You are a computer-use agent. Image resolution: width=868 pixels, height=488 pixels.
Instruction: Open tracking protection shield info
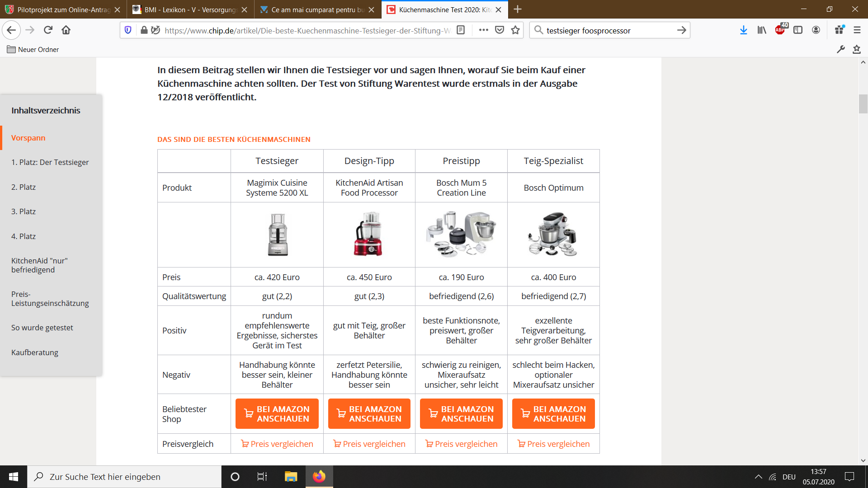[x=128, y=30]
